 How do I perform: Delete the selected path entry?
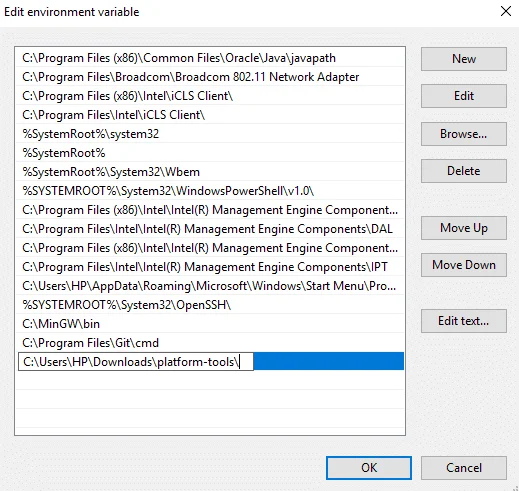click(x=464, y=171)
